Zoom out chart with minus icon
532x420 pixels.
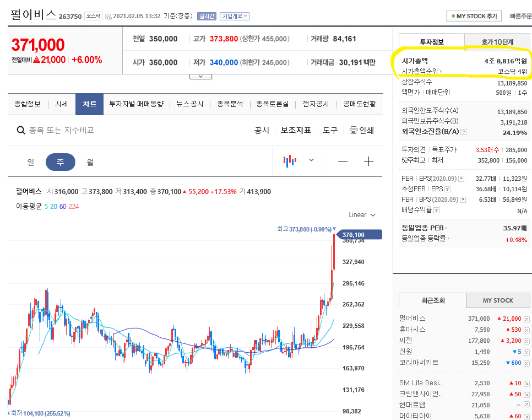pos(343,161)
